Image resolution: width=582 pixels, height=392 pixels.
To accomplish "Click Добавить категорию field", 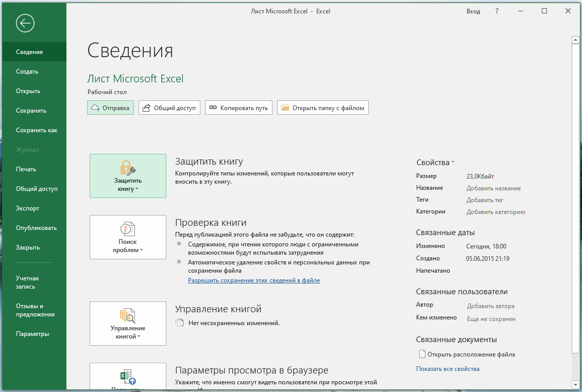I will pos(496,212).
